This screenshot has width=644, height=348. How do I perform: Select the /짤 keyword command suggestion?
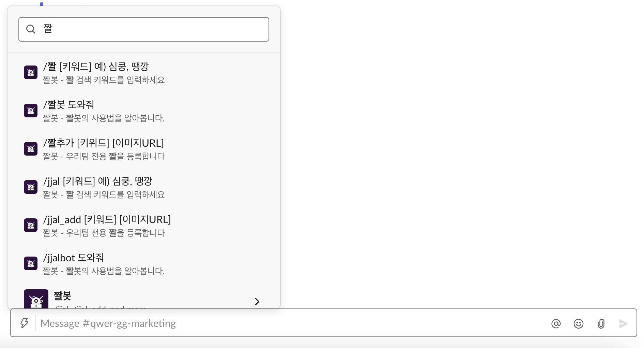(x=102, y=73)
